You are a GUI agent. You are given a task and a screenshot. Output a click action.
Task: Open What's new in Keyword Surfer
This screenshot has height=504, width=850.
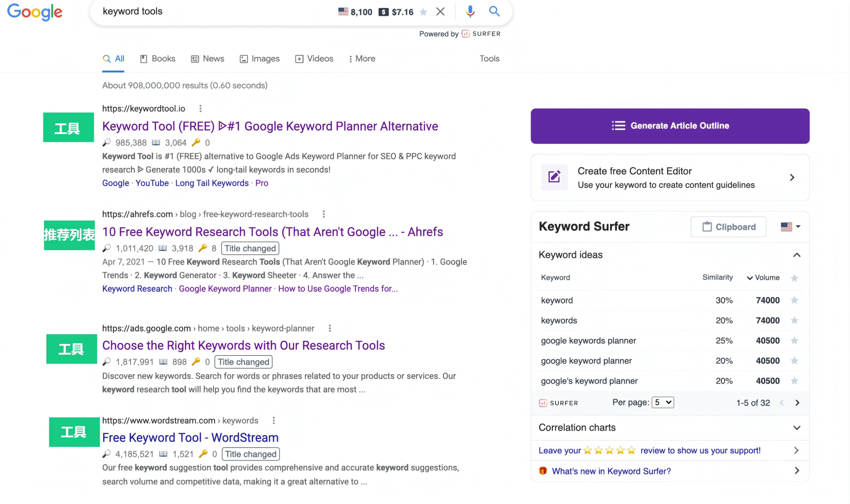[x=611, y=471]
